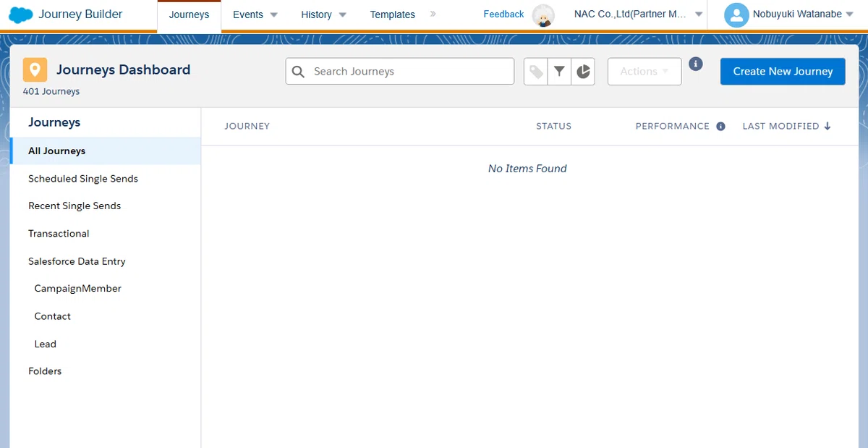Sort by Last Modified arrow

[827, 126]
